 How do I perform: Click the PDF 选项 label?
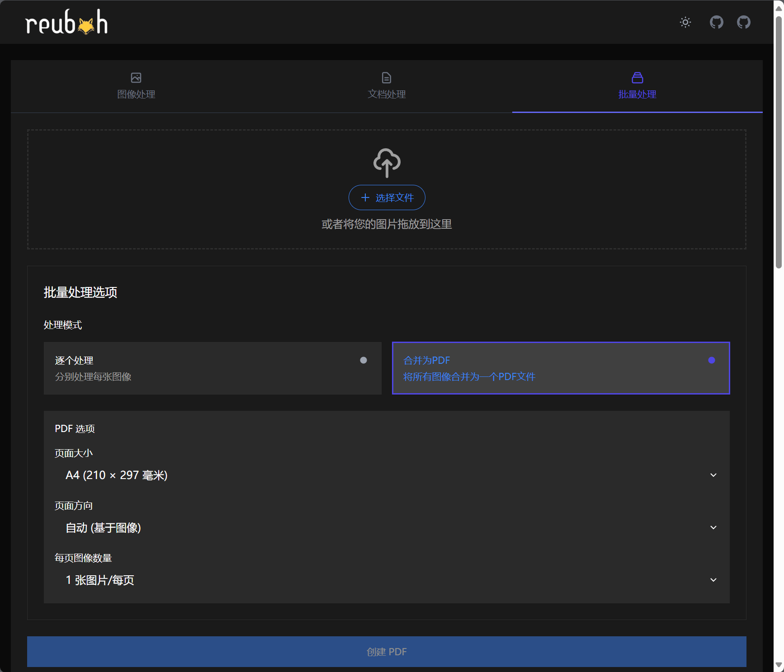(75, 428)
